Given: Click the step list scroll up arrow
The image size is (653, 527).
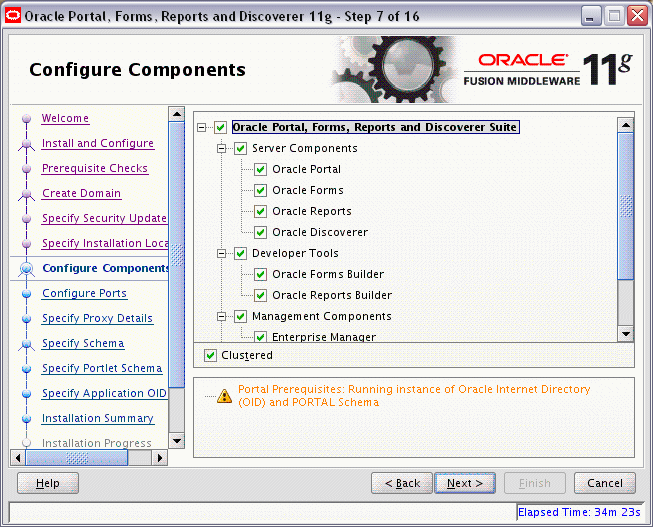Looking at the screenshot, I should 177,114.
